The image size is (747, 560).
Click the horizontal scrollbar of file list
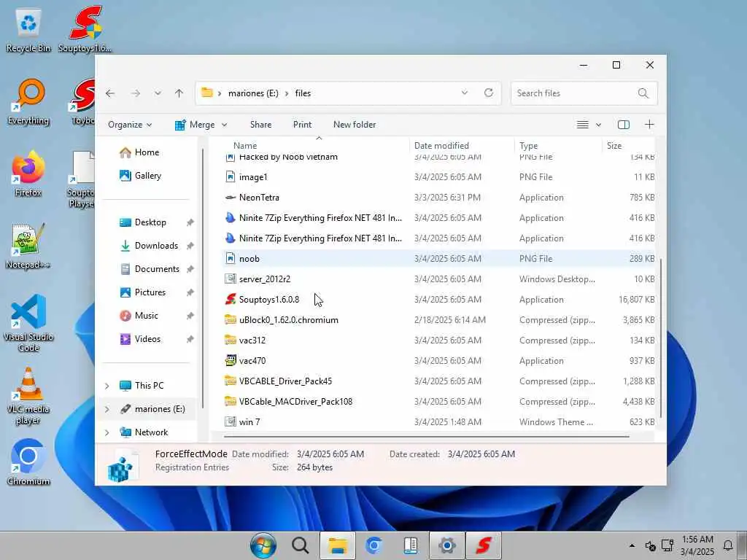click(426, 436)
